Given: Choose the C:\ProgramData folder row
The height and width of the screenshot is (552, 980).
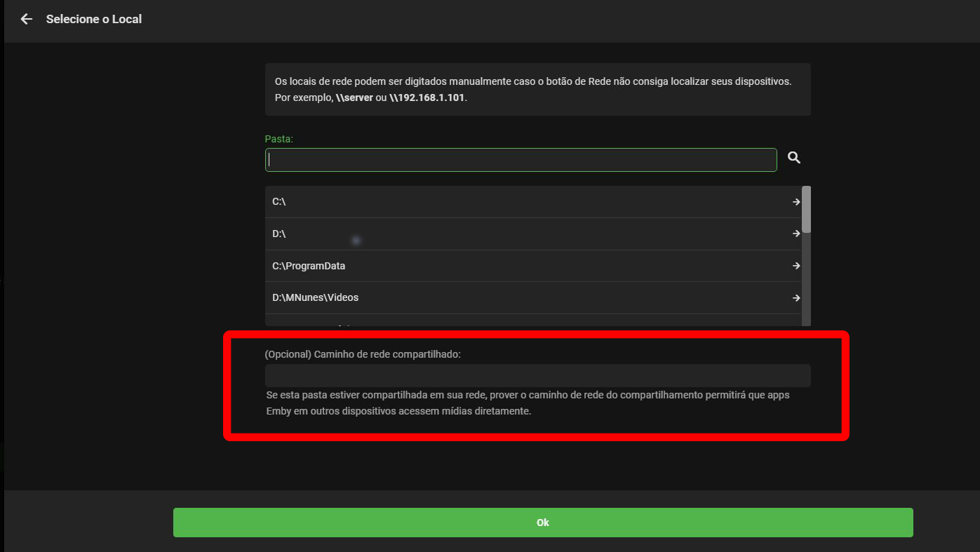Looking at the screenshot, I should tap(534, 266).
